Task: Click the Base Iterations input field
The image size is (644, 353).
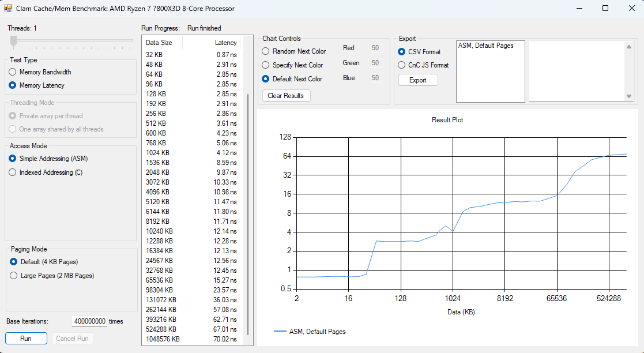Action: [89, 321]
